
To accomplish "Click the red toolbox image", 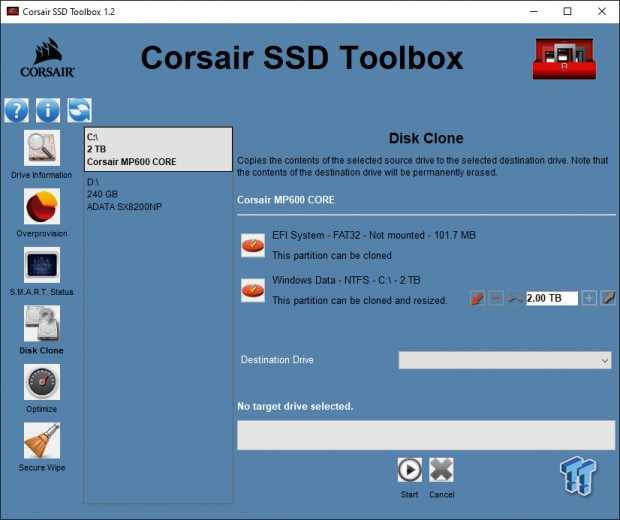I will tap(564, 59).
